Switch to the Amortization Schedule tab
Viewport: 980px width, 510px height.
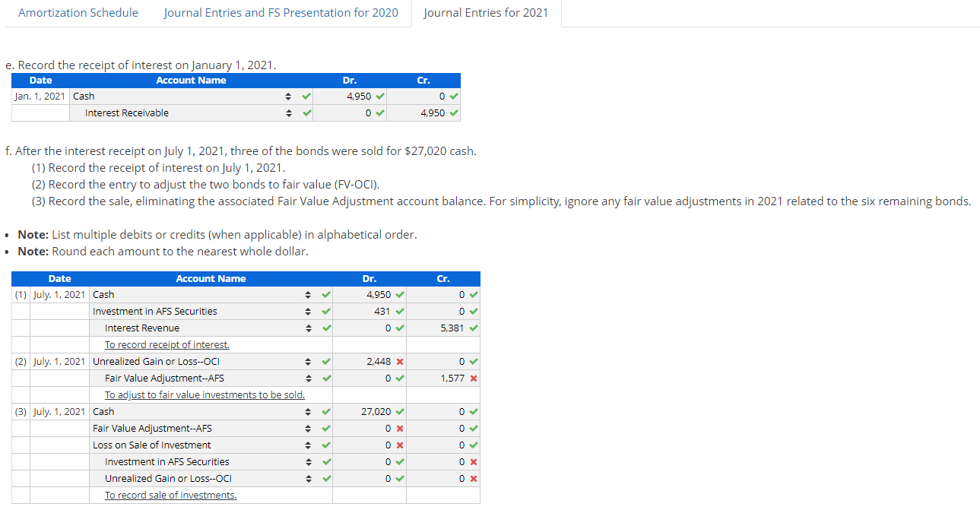tap(78, 12)
